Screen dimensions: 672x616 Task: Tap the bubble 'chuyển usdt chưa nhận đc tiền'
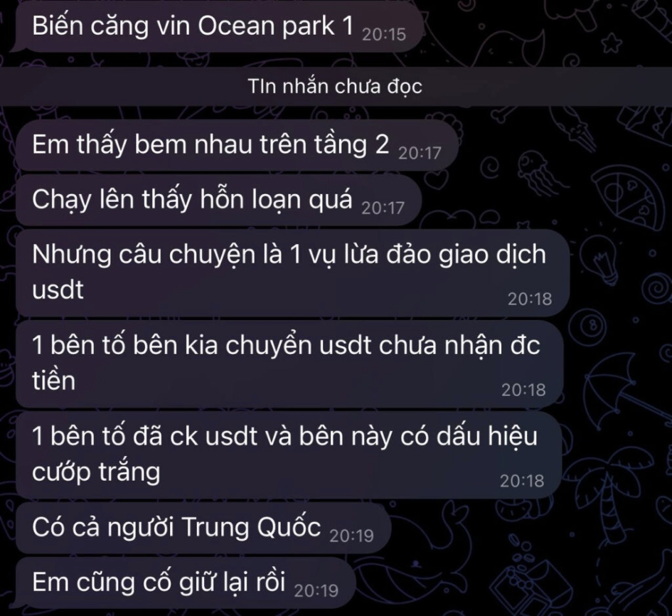(x=289, y=364)
